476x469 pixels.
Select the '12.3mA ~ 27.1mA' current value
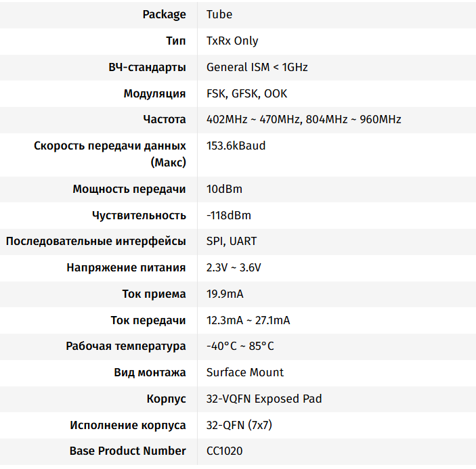248,320
